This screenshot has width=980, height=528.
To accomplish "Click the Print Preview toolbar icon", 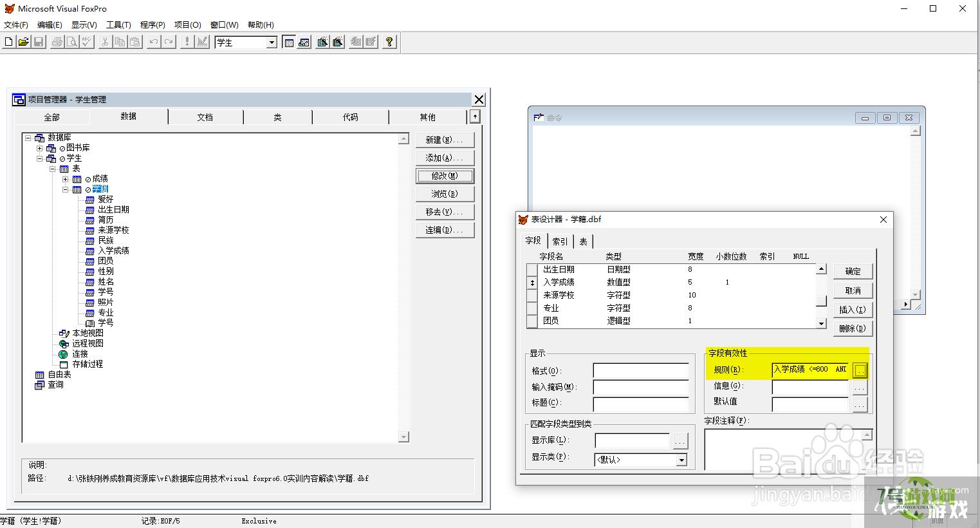I will [x=72, y=42].
